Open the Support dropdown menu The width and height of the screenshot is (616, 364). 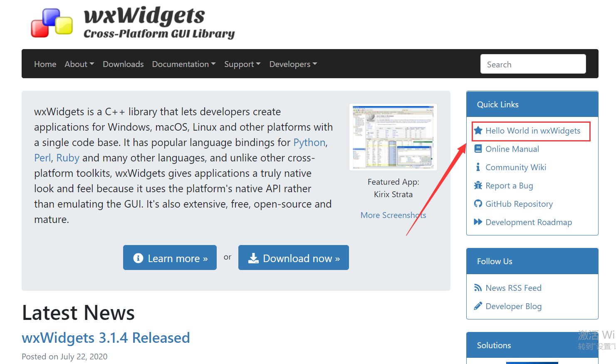[x=242, y=64]
